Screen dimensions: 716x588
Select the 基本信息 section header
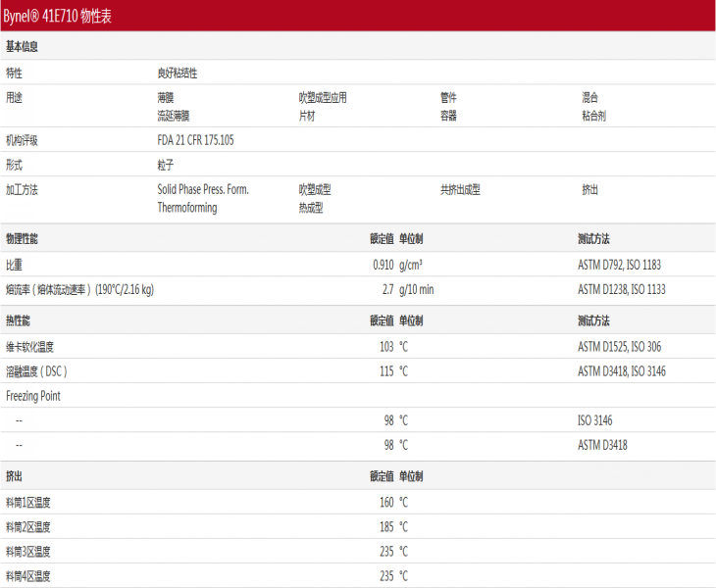(x=24, y=46)
